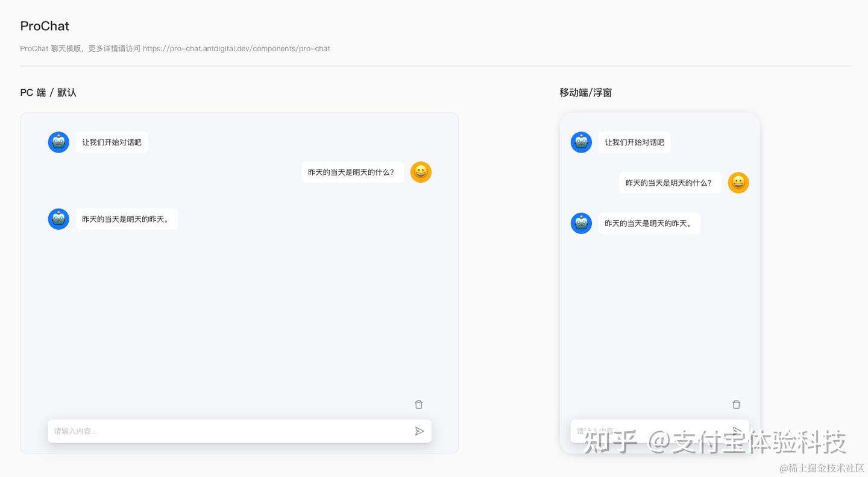Click the trash icon in the PC chat
The image size is (868, 477).
[418, 404]
